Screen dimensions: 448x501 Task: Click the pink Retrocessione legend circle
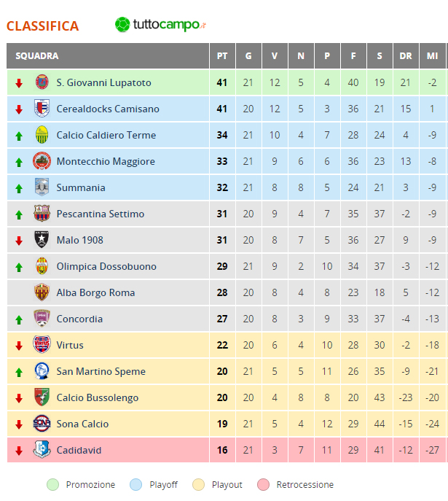(x=263, y=485)
